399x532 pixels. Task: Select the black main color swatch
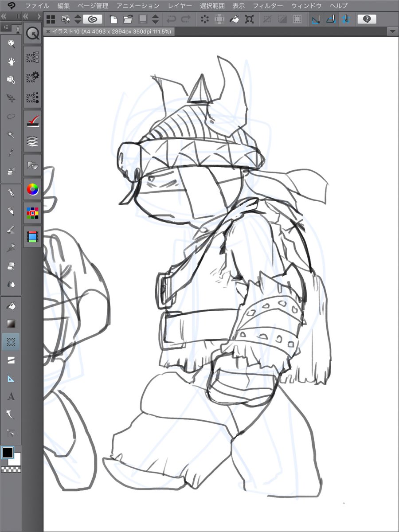click(x=8, y=452)
